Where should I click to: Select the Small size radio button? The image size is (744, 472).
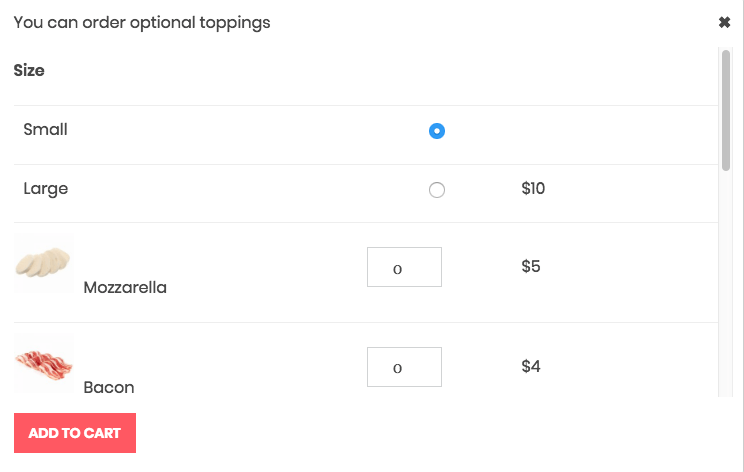[436, 131]
